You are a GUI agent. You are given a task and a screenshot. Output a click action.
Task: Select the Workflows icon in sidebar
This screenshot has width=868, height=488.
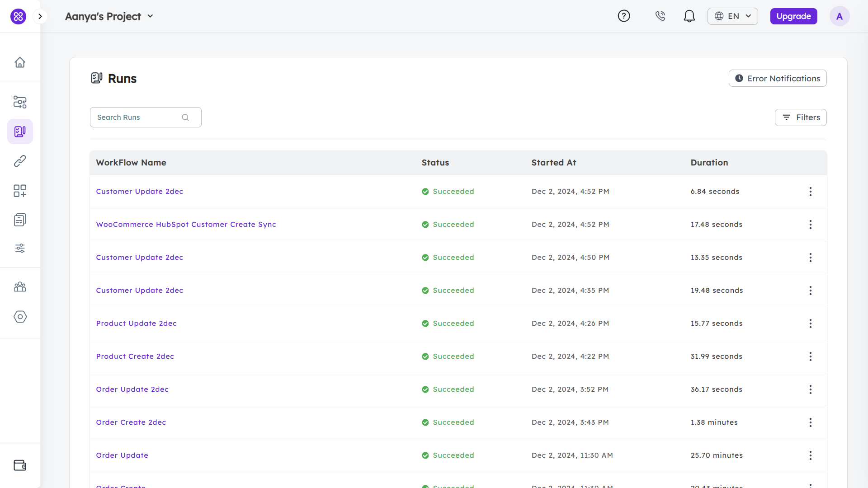20,102
